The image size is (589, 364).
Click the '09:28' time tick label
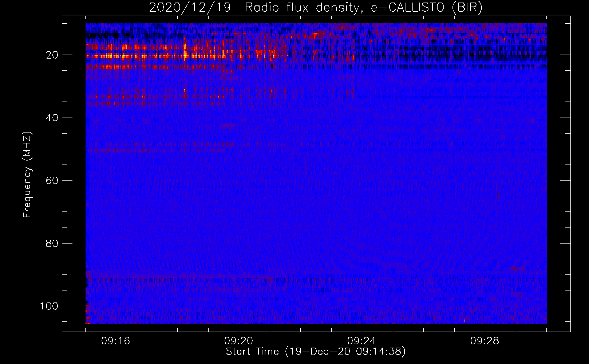[x=485, y=341]
